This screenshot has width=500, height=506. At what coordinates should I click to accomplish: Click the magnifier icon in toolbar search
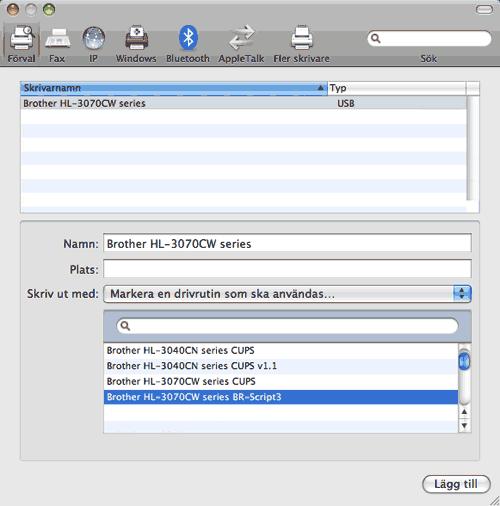click(376, 38)
